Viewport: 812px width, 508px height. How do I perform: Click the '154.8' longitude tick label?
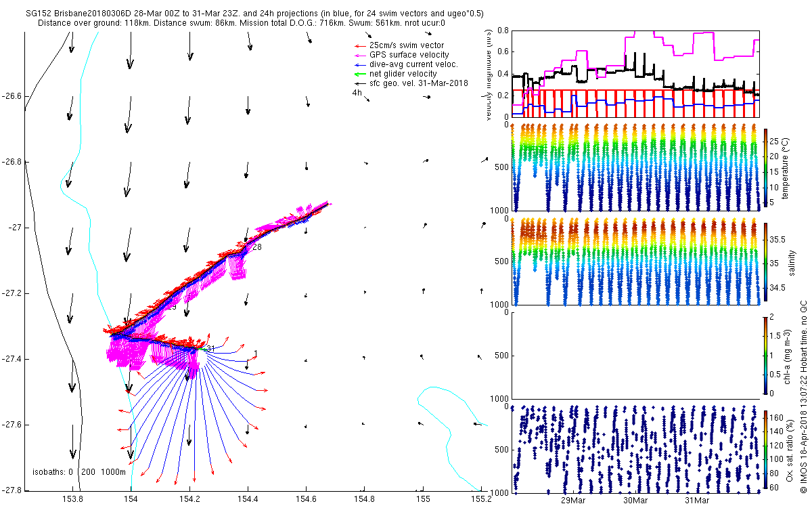365,499
